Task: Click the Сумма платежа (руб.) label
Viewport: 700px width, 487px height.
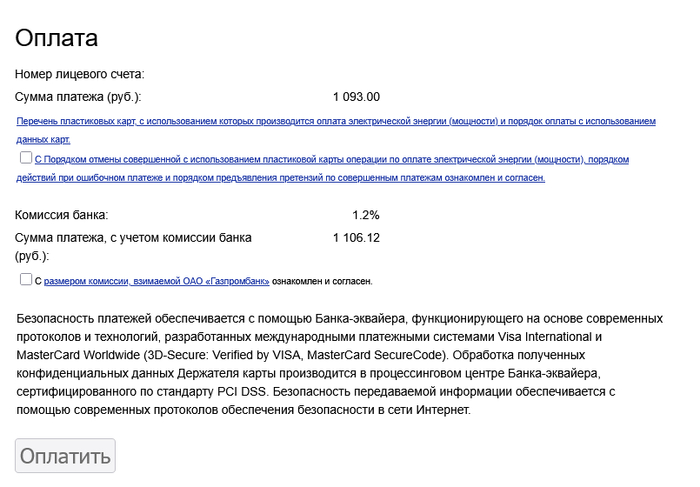Action: [78, 97]
